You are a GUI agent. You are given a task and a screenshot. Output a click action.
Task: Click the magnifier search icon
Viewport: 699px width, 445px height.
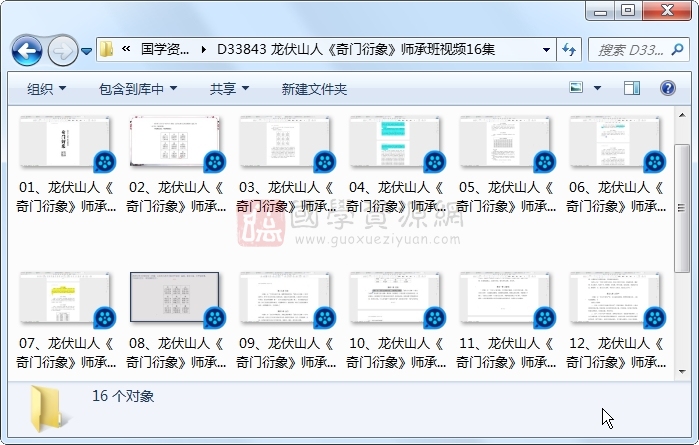[x=677, y=49]
